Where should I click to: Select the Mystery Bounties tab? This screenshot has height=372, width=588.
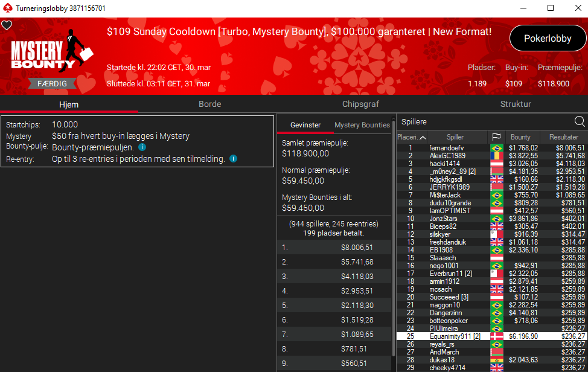click(x=362, y=125)
